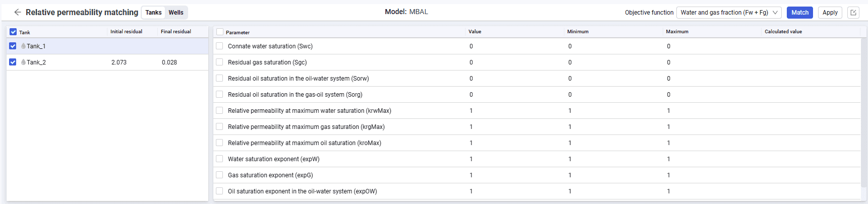
Task: Click the back arrow icon
Action: [x=18, y=12]
